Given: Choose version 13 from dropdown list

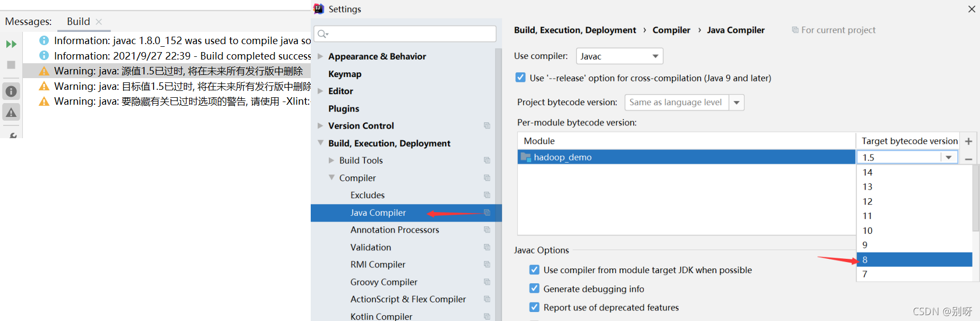Looking at the screenshot, I should coord(914,187).
